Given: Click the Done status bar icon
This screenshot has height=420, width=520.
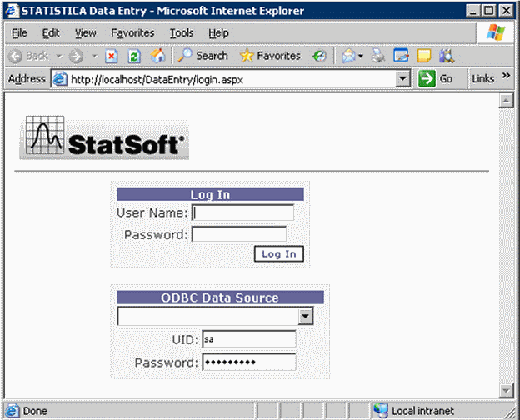Looking at the screenshot, I should point(12,411).
